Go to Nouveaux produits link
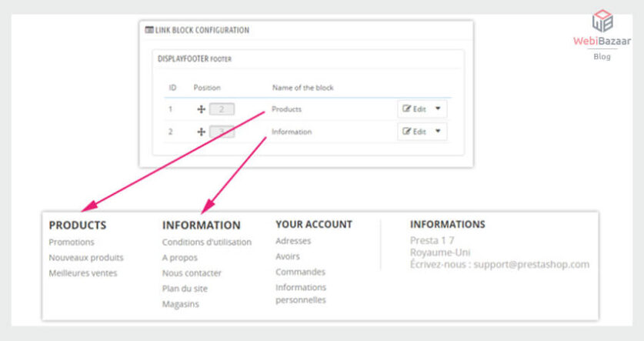Viewport: 644px width, 341px height. [85, 258]
